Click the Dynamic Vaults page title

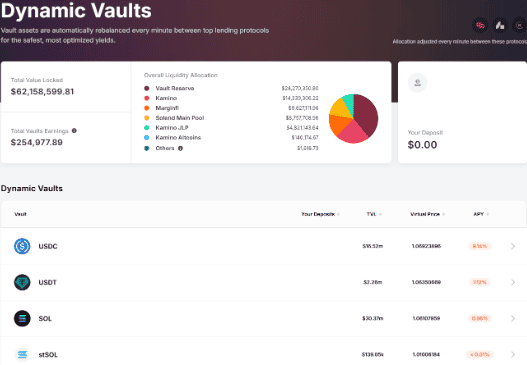click(76, 10)
